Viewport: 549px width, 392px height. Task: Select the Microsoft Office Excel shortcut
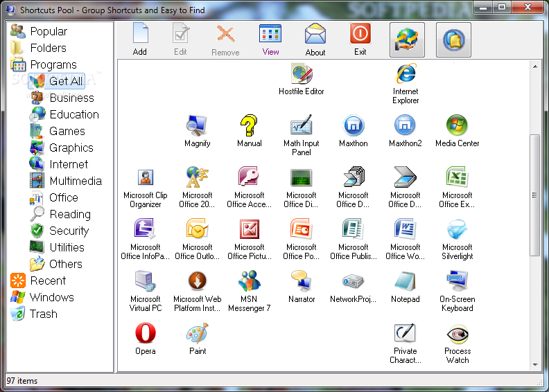pos(458,188)
